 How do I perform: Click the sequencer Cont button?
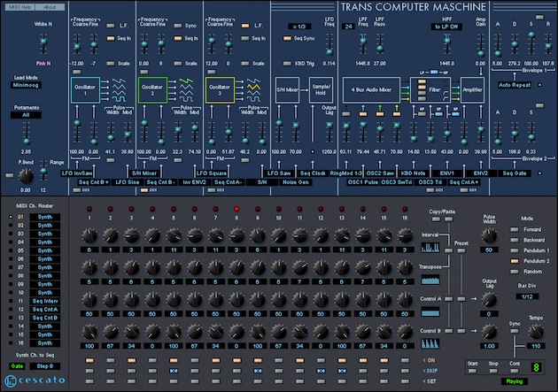tap(515, 371)
